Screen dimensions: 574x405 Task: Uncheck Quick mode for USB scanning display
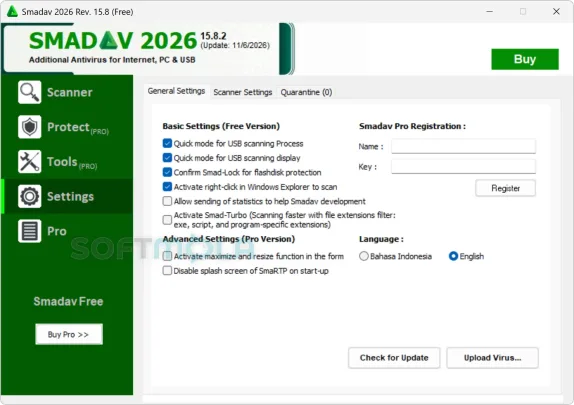167,158
